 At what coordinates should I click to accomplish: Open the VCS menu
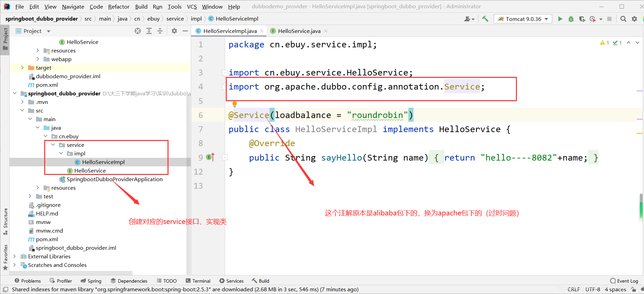(x=192, y=7)
